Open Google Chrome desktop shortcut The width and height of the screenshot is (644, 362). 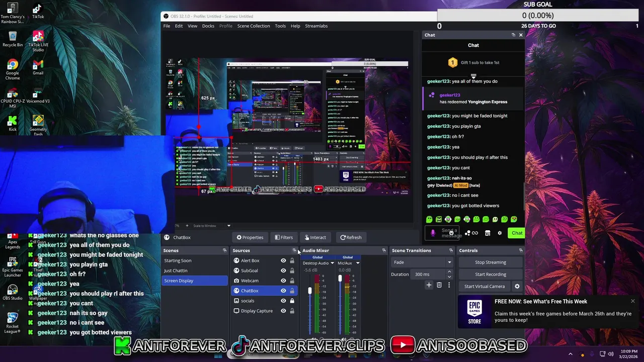pos(13,69)
